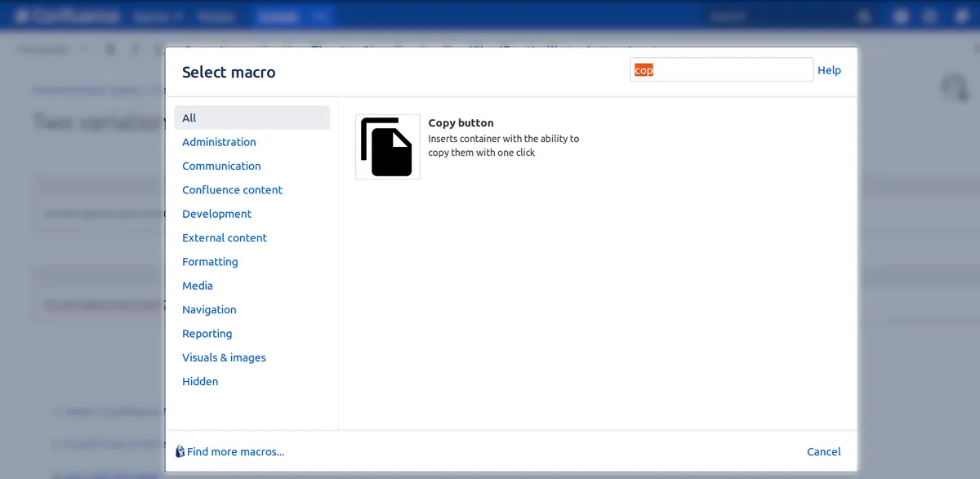This screenshot has width=980, height=479.
Task: Show the Hidden macros category
Action: (200, 381)
